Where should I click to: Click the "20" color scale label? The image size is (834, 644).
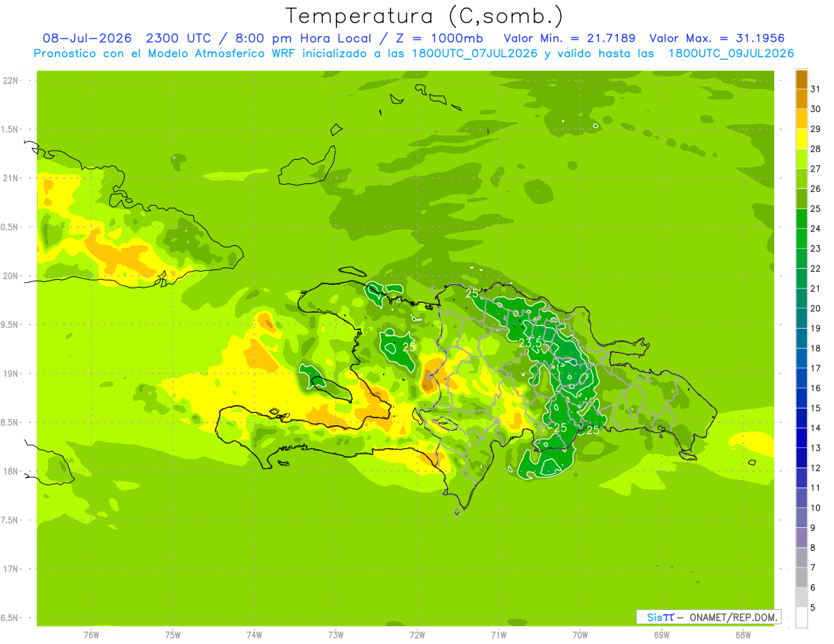(x=816, y=308)
